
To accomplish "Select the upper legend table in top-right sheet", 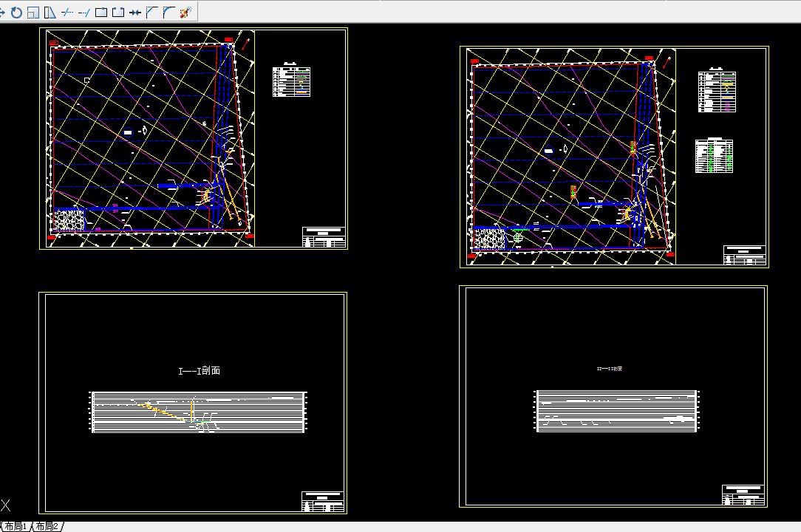I will click(x=717, y=90).
